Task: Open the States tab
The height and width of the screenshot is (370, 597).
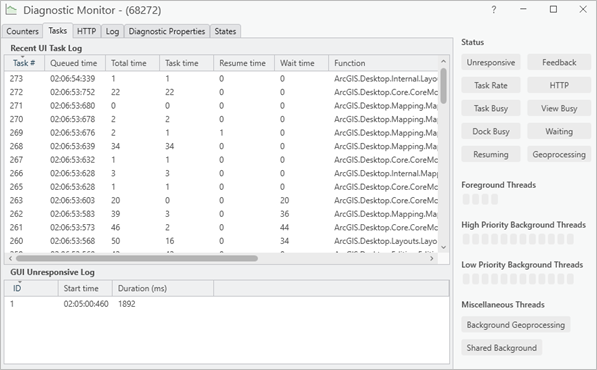Action: click(225, 31)
